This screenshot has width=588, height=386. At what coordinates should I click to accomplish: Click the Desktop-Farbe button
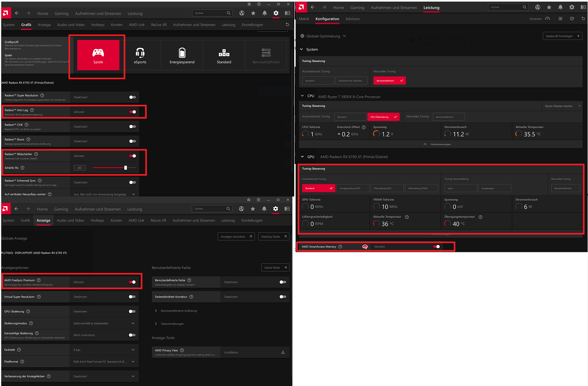tap(274, 236)
